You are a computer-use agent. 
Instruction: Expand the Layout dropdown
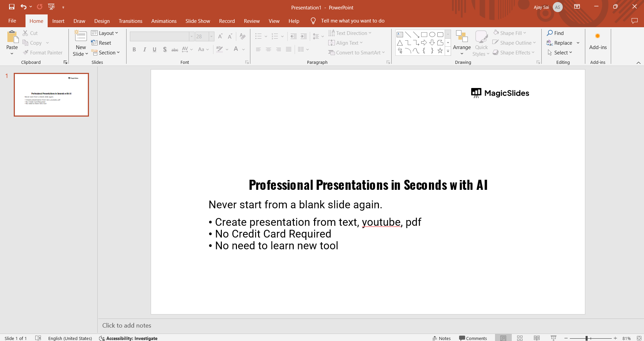click(105, 33)
